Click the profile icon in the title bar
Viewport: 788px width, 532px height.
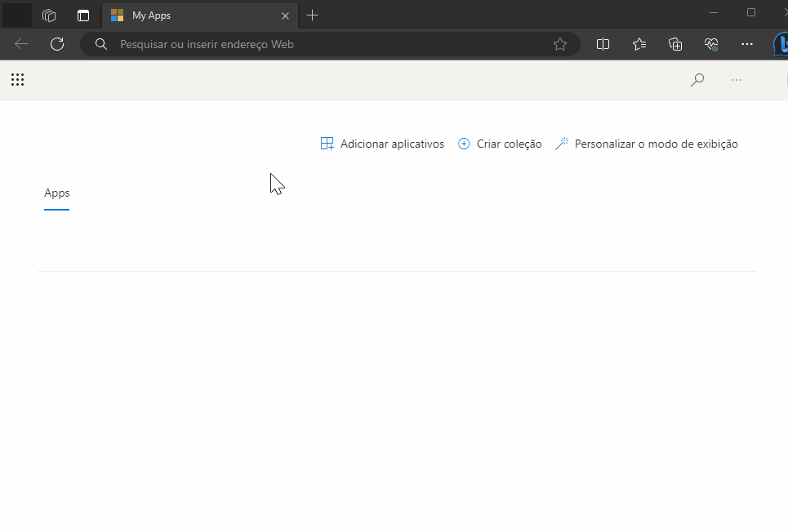point(17,16)
